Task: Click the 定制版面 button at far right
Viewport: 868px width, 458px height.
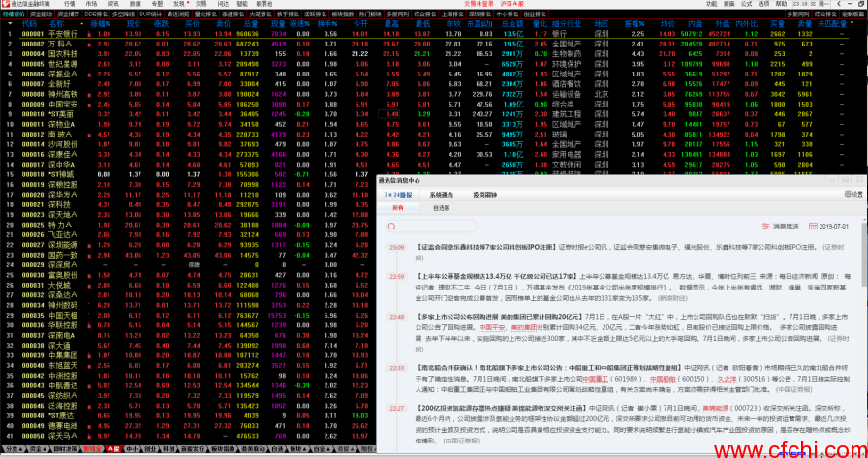Action: click(854, 14)
